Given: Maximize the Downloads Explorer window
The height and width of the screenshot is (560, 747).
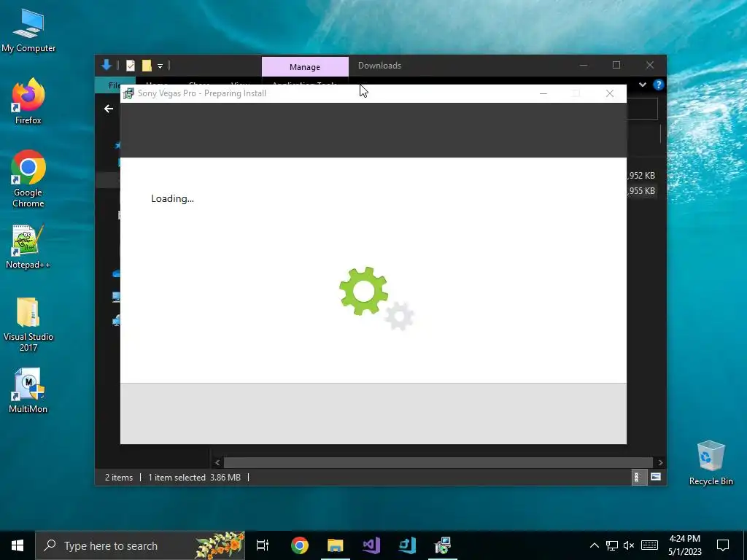Looking at the screenshot, I should (x=616, y=65).
